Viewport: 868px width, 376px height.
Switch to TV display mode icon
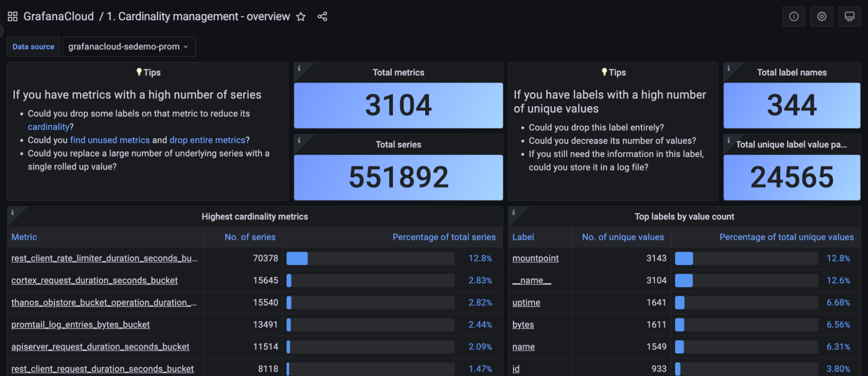tap(849, 16)
